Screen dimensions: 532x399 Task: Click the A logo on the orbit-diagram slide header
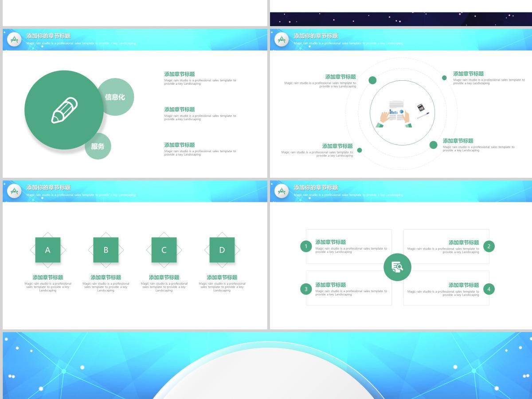(x=282, y=40)
